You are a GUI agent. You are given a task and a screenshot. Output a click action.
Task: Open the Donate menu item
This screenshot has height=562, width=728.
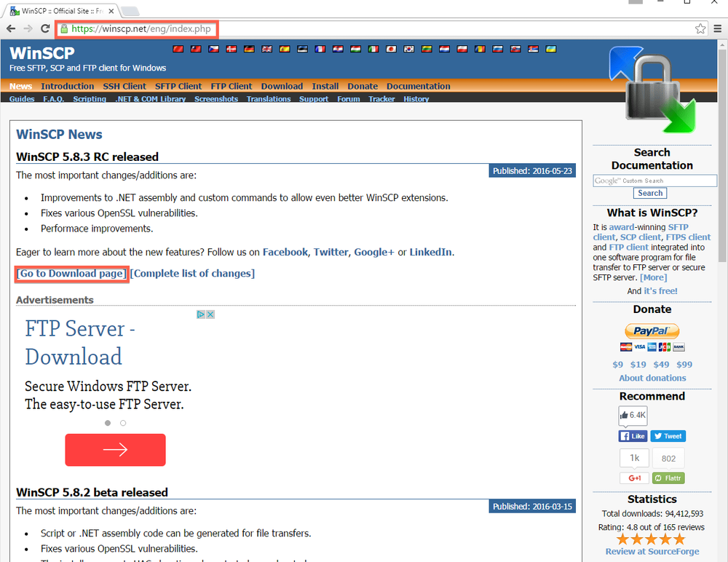(363, 87)
